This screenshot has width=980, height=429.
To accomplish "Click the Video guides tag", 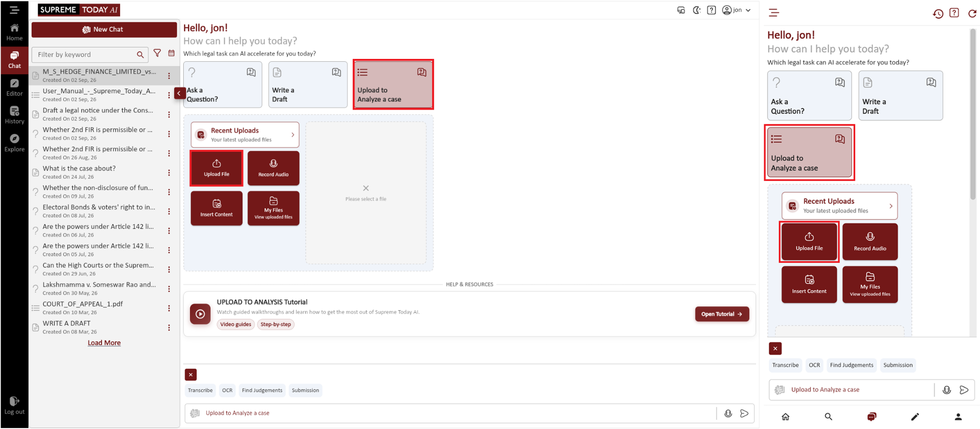I will (235, 324).
